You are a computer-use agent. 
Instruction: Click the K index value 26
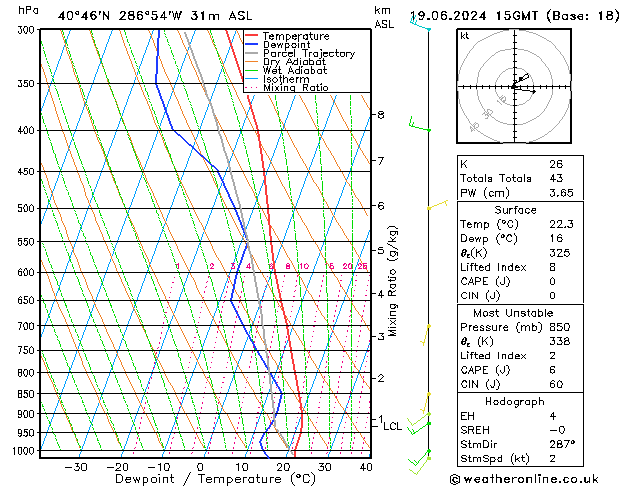556,164
